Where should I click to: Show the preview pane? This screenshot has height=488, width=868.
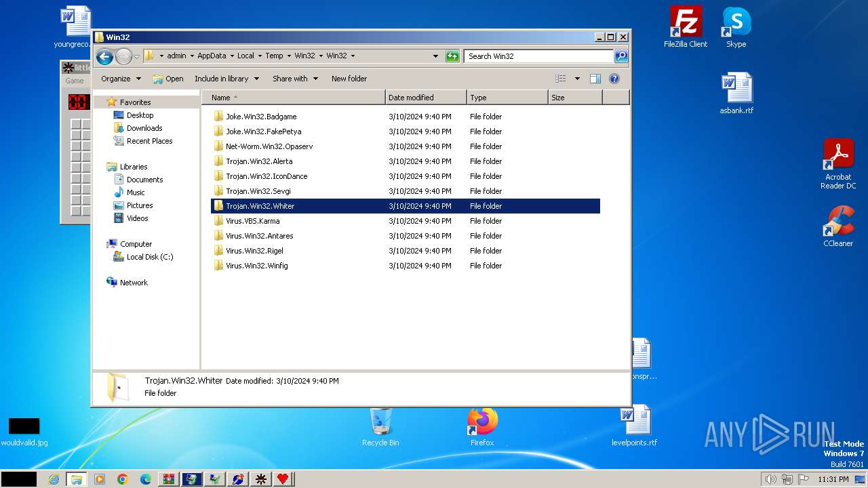[595, 79]
